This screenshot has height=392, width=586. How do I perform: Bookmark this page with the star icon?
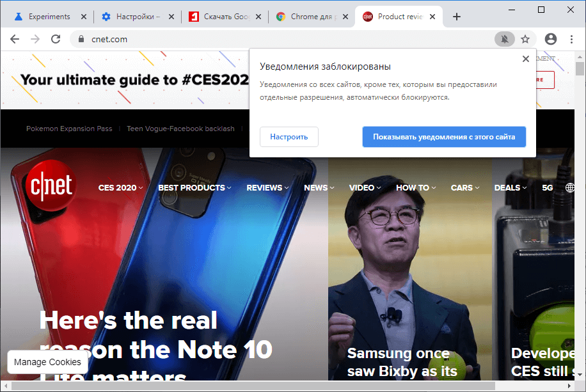[525, 39]
